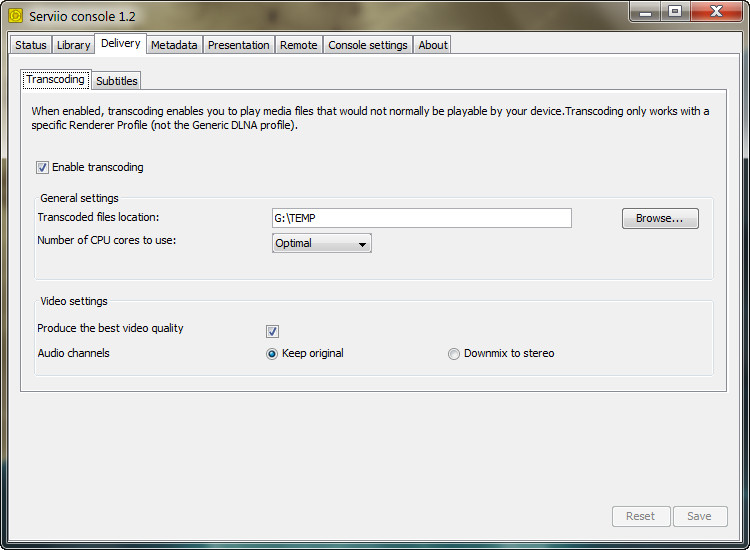Select the Subtitles sub-tab
This screenshot has height=550, width=750.
[117, 81]
